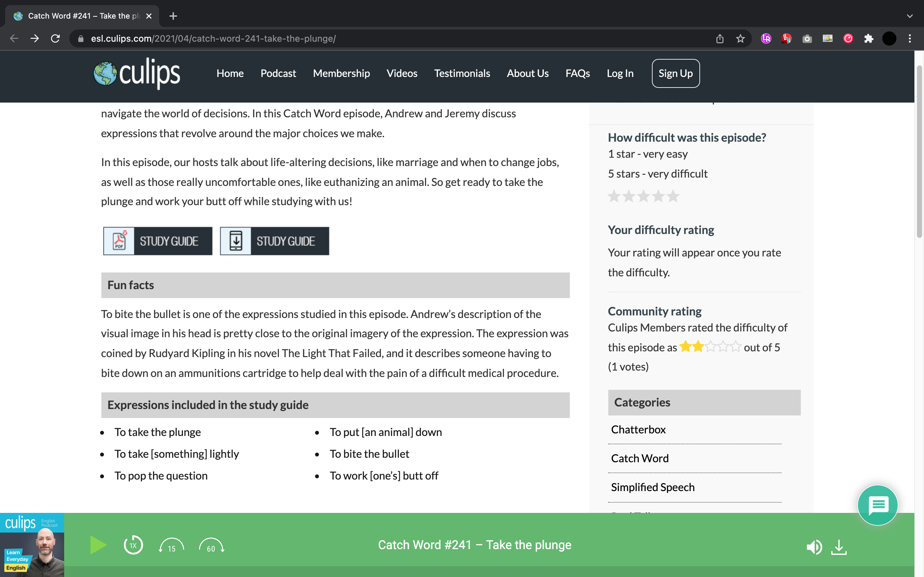
Task: Open the browser extensions puzzle icon
Action: pyautogui.click(x=868, y=38)
